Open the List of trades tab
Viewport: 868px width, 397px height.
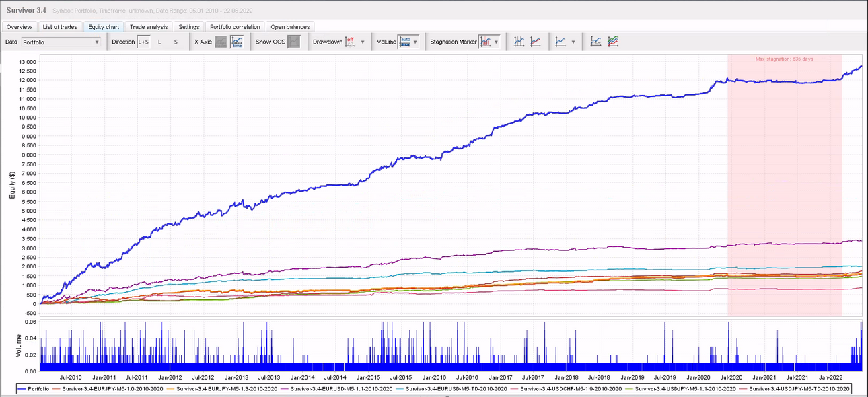pyautogui.click(x=61, y=27)
